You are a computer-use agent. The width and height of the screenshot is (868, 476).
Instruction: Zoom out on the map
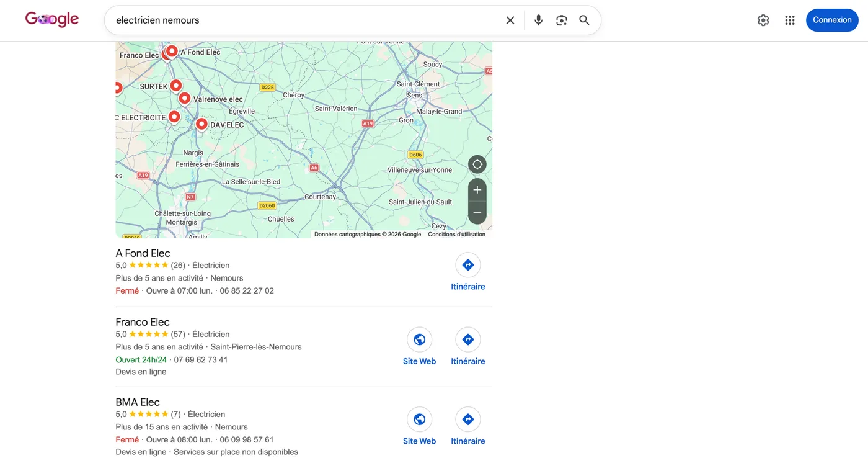tap(477, 213)
